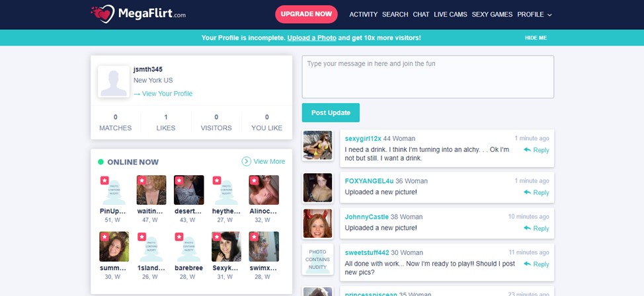Open sexygirl12x username link

[363, 138]
